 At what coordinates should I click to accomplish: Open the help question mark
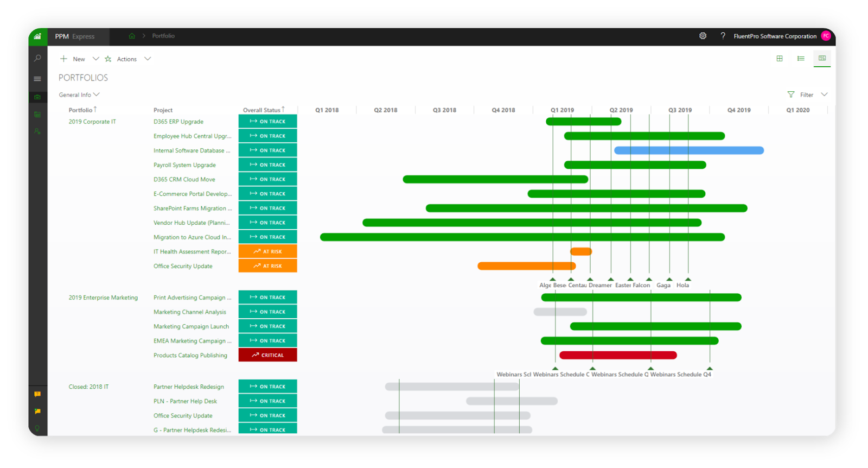(x=723, y=36)
